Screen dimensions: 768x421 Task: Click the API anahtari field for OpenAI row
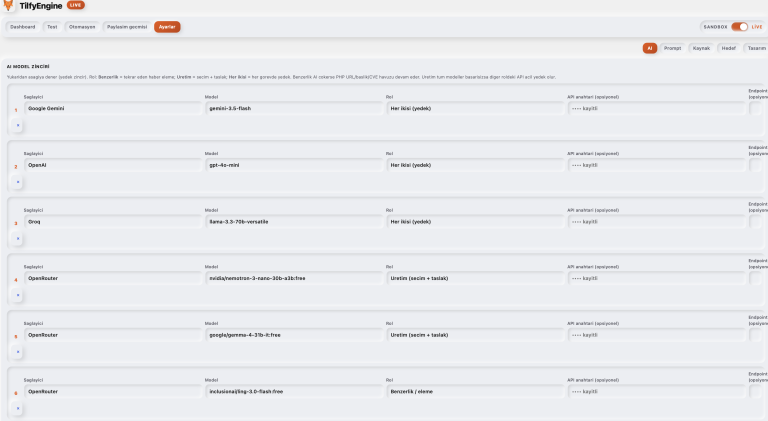pos(656,165)
